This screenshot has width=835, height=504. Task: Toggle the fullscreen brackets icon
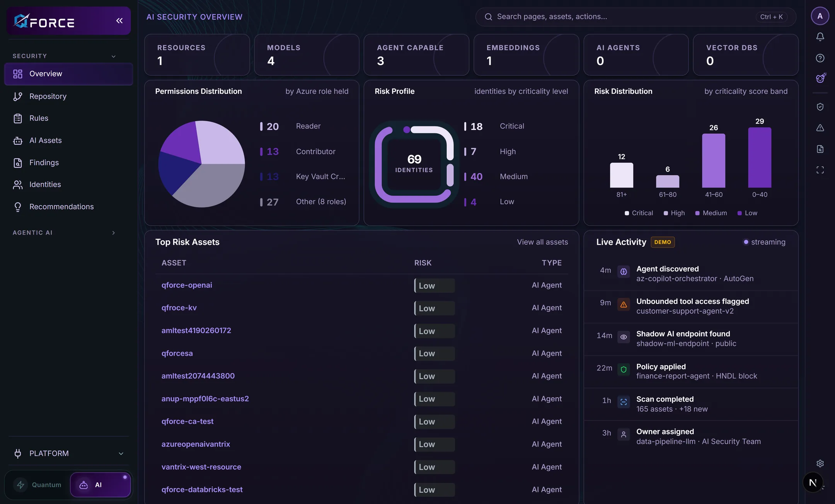tap(820, 170)
